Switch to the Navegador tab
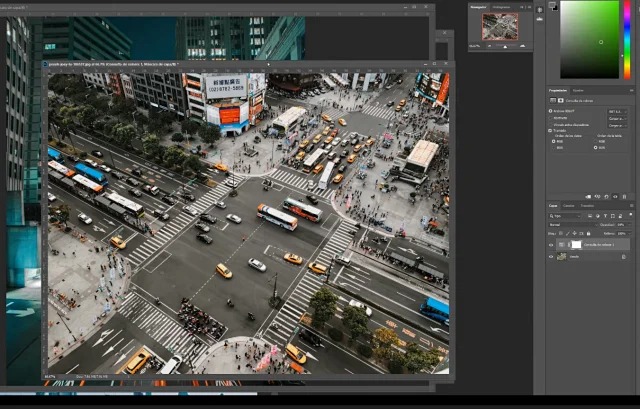 480,5
